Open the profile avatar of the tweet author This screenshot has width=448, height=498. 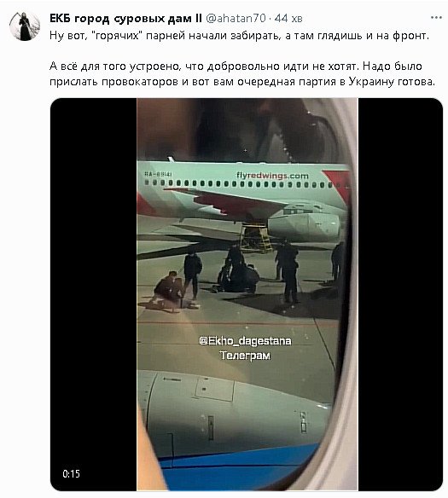(25, 26)
